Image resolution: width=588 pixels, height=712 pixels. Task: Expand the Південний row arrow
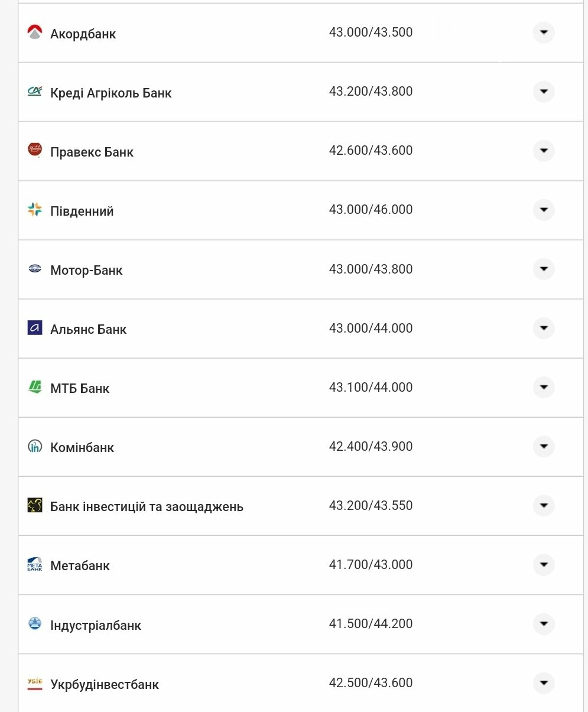click(544, 210)
